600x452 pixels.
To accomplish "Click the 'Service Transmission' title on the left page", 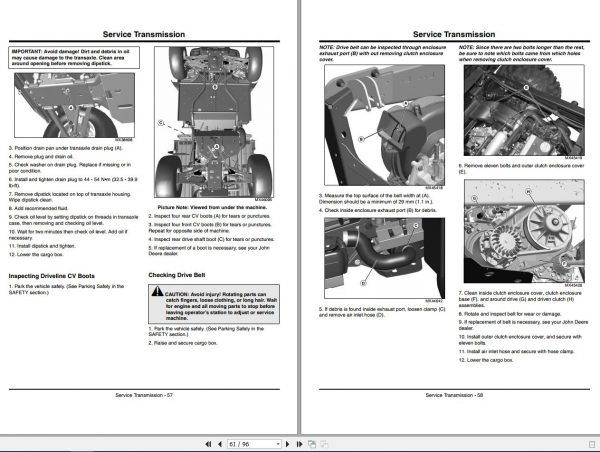I will tap(144, 34).
